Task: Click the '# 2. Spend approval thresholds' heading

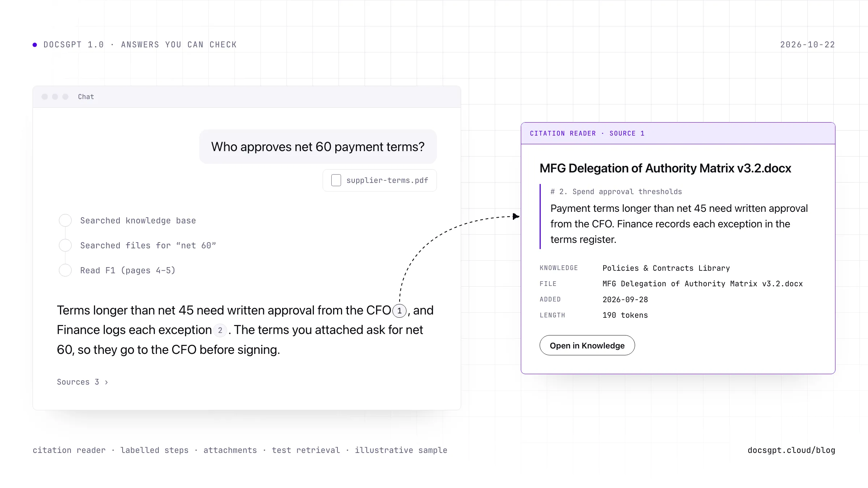Action: (616, 192)
